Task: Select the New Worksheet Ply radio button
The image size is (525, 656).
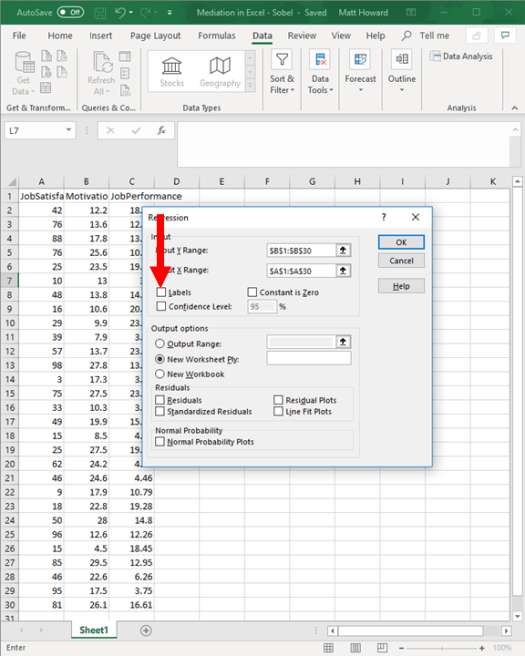Action: (159, 359)
